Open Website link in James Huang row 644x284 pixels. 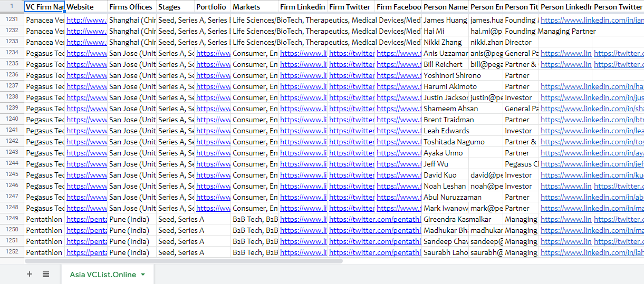click(86, 20)
